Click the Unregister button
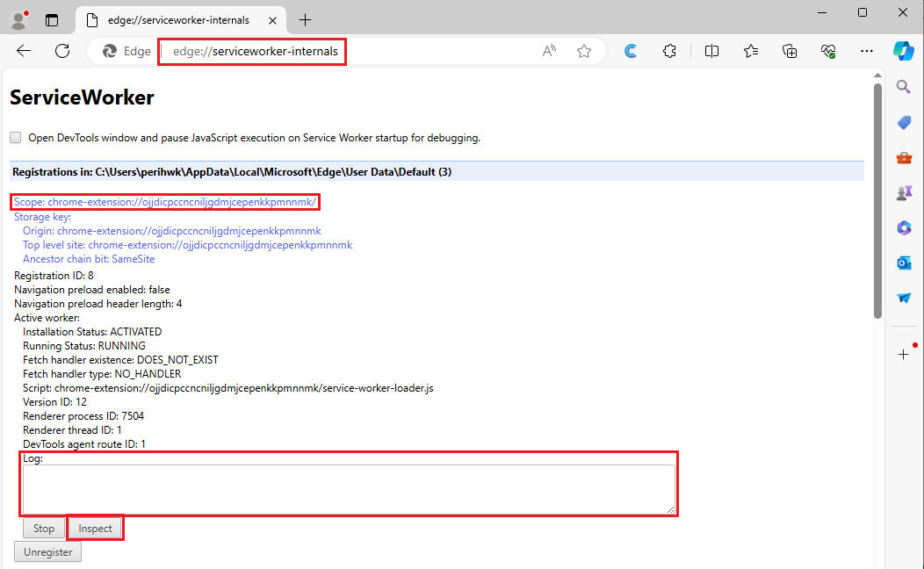This screenshot has width=924, height=569. point(47,552)
